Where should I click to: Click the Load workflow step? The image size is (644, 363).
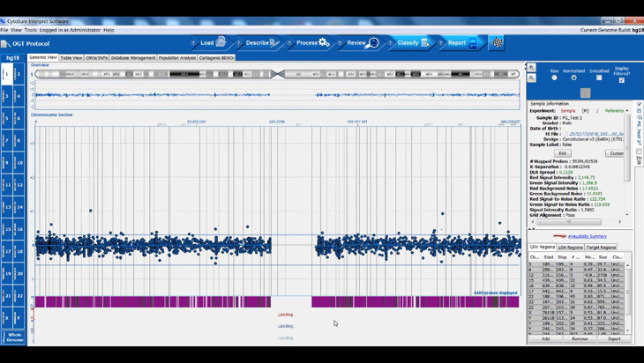[x=213, y=42]
